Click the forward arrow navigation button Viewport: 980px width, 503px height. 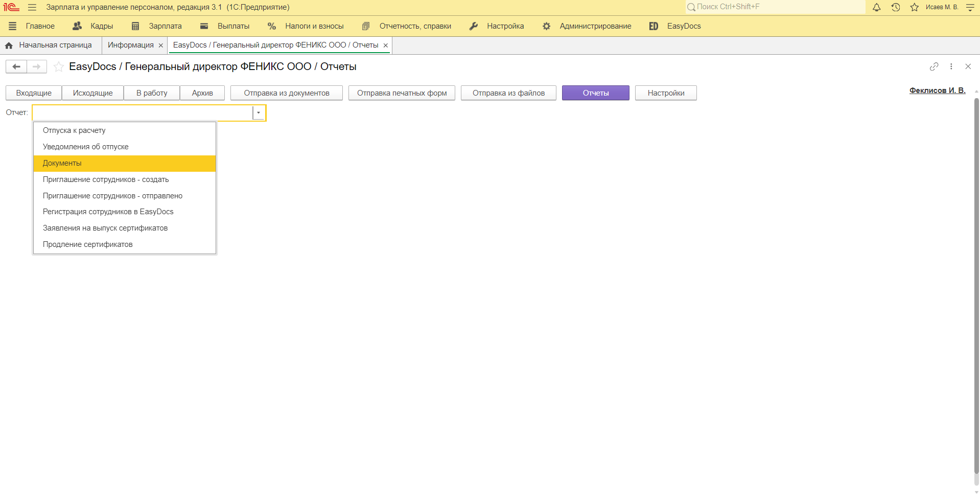(x=36, y=66)
